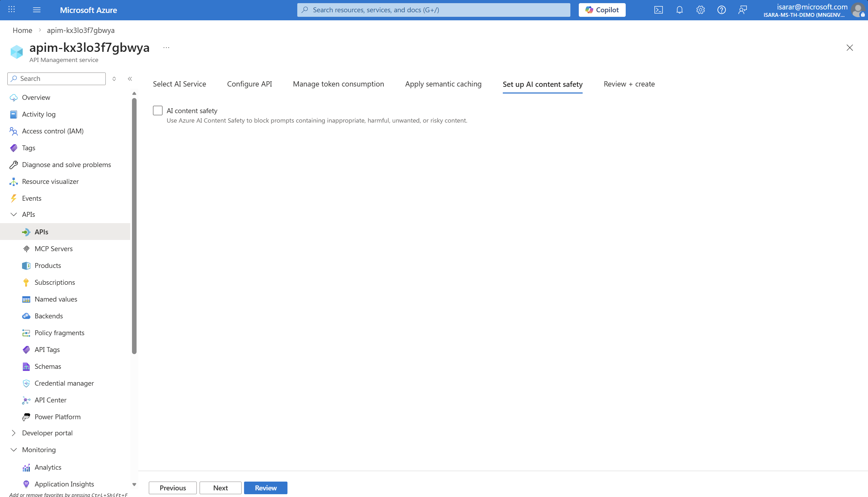Close the API Management blade
The width and height of the screenshot is (868, 497).
[x=849, y=48]
